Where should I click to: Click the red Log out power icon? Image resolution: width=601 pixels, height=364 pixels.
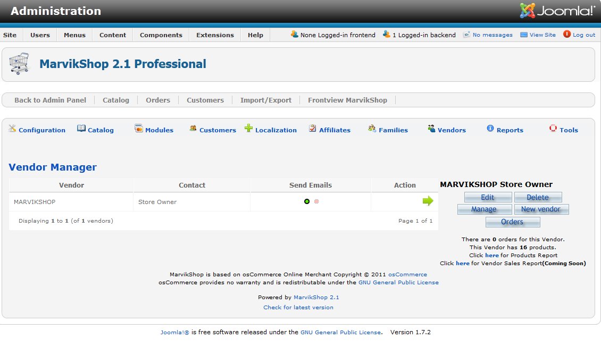click(x=567, y=34)
